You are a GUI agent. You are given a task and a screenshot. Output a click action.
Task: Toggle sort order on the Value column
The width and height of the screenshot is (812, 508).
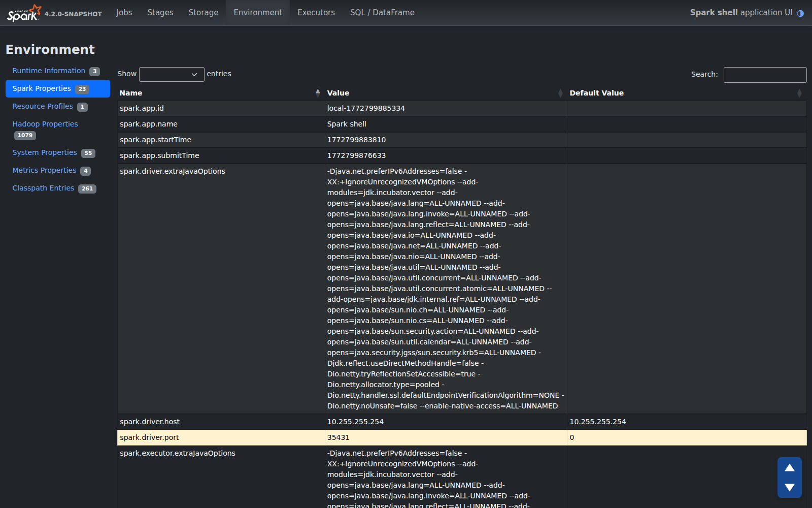point(560,92)
